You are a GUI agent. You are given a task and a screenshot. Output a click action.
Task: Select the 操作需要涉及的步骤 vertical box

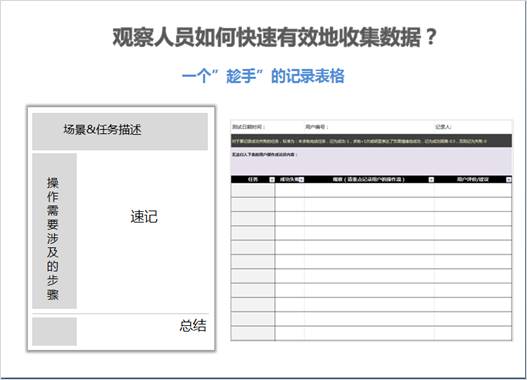pyautogui.click(x=54, y=231)
